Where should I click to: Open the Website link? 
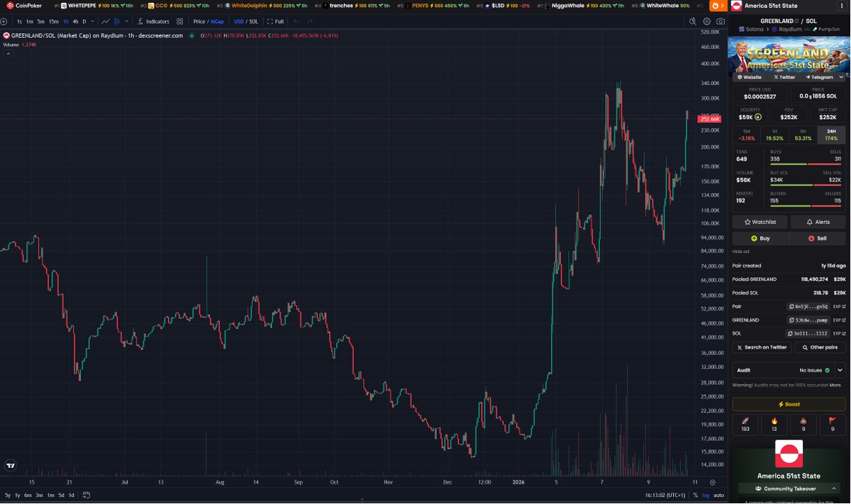click(x=749, y=77)
